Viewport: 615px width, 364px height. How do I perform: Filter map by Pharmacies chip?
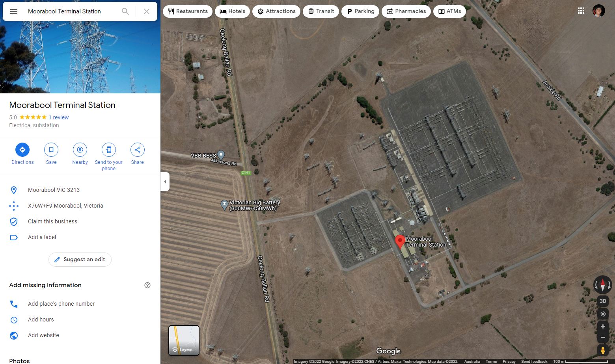coord(406,11)
